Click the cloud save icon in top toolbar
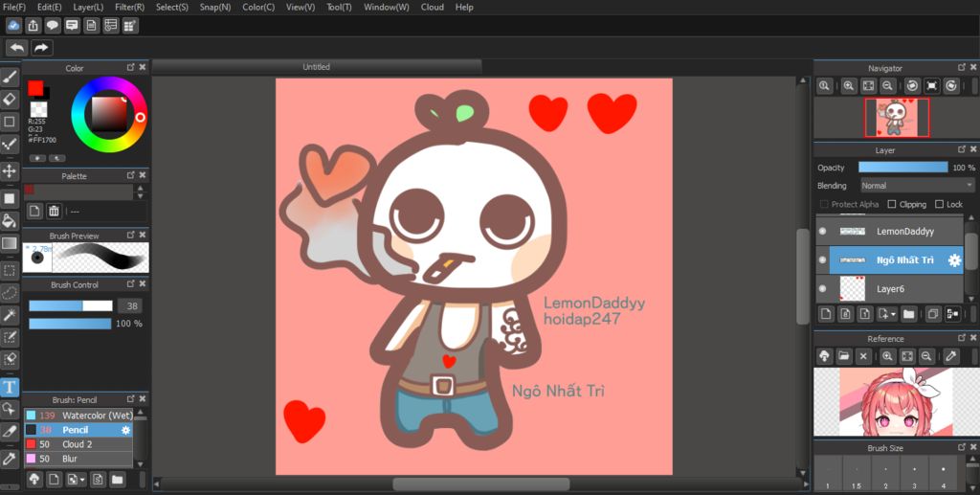This screenshot has width=980, height=495. [13, 26]
